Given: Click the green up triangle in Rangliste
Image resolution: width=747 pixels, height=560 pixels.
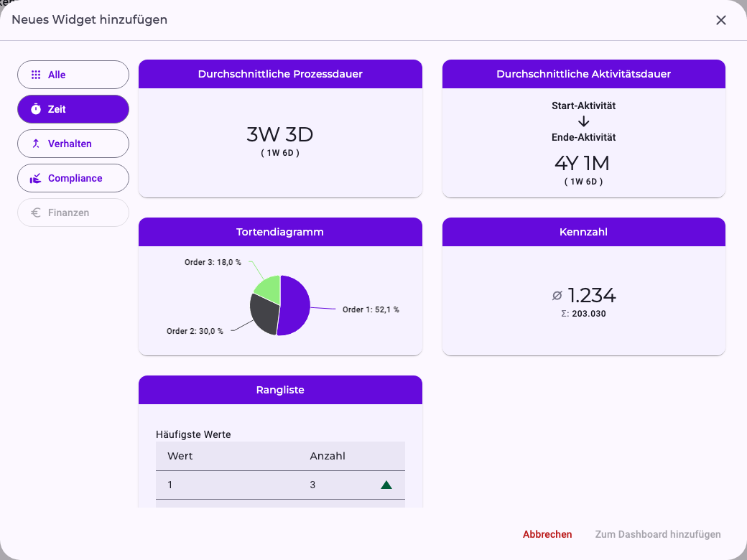Looking at the screenshot, I should click(386, 485).
